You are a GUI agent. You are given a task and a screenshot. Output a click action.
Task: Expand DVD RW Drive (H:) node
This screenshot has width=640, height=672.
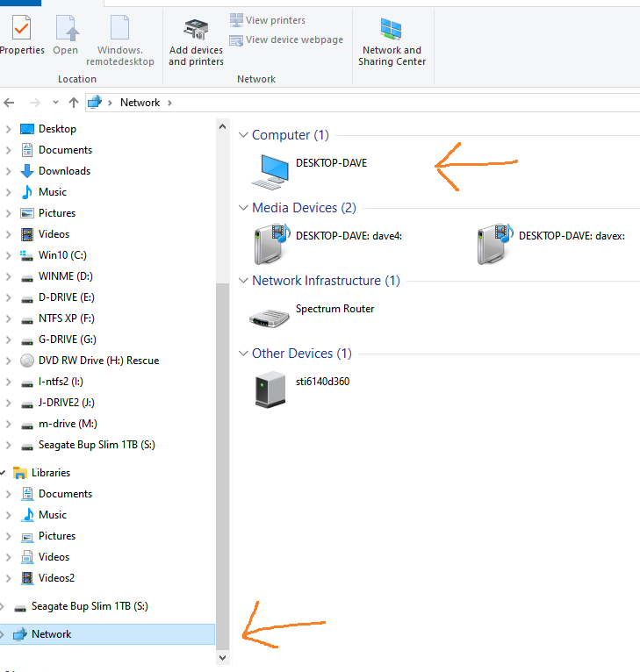pos(8,360)
